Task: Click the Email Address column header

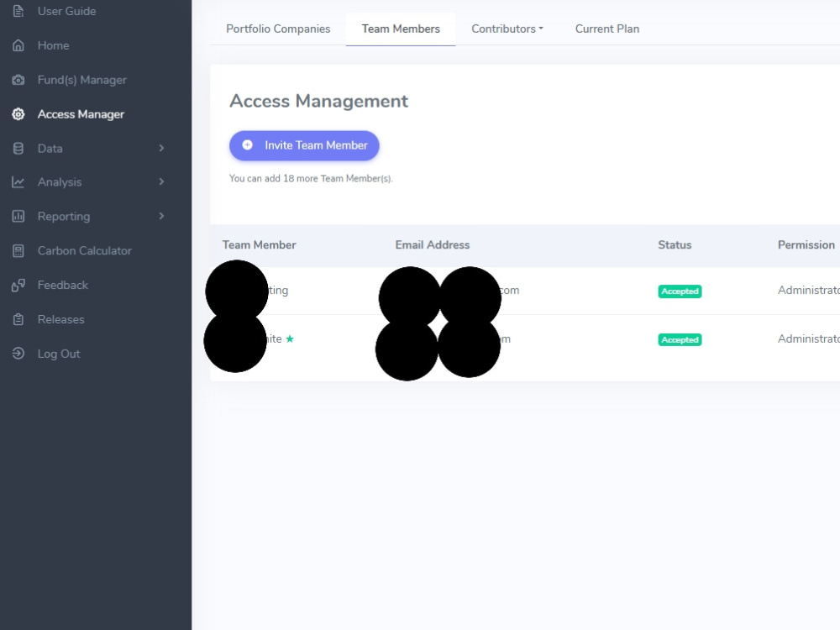Action: pos(433,244)
